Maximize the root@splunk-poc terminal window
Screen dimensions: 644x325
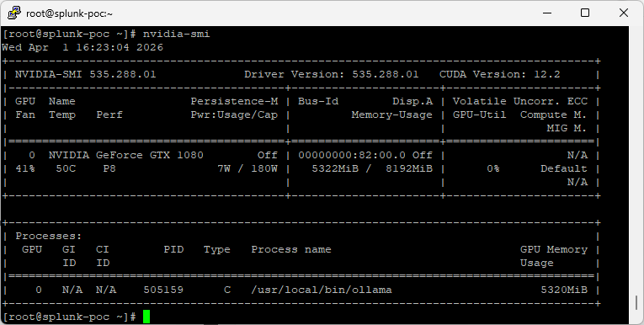pyautogui.click(x=585, y=13)
